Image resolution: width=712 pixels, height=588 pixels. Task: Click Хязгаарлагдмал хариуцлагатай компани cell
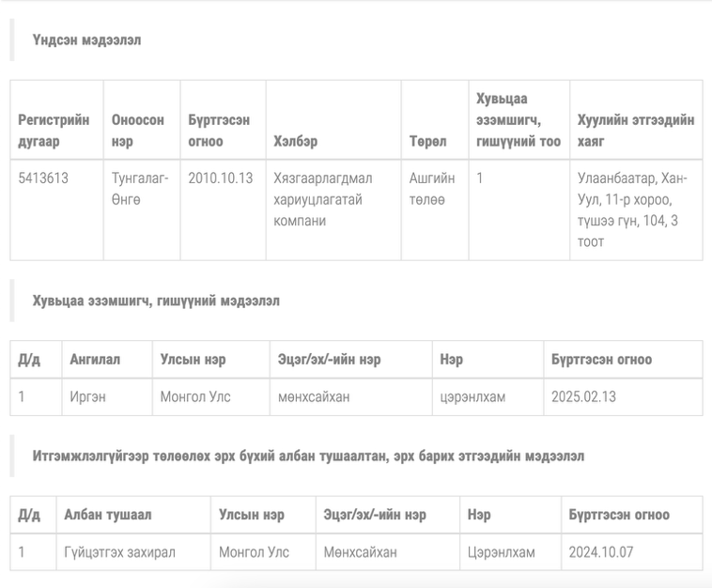pos(323,199)
